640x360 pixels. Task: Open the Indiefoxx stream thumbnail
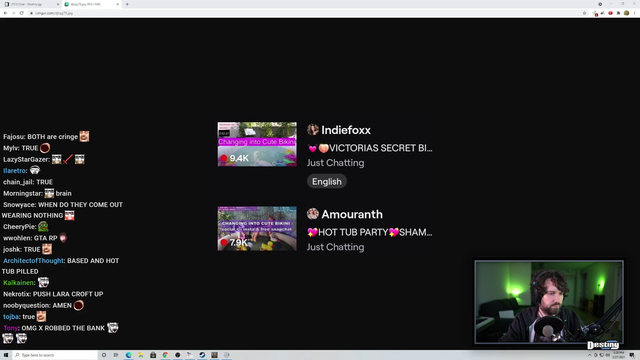257,144
